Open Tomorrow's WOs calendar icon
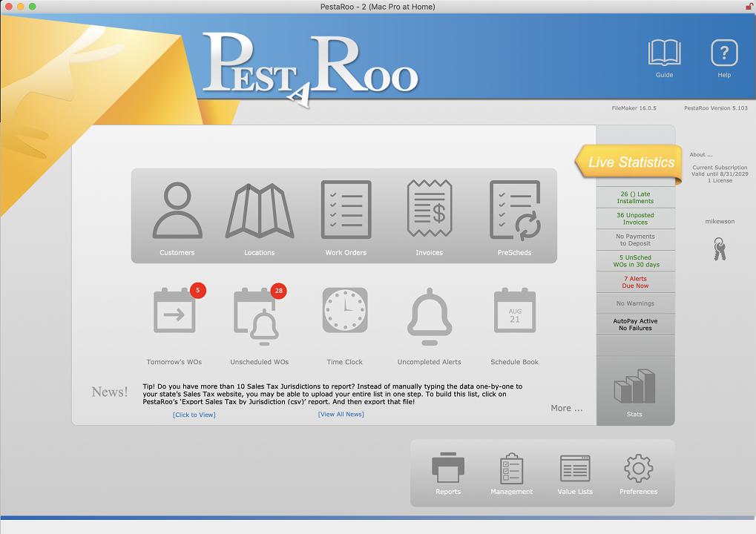Image resolution: width=756 pixels, height=534 pixels. click(x=174, y=311)
